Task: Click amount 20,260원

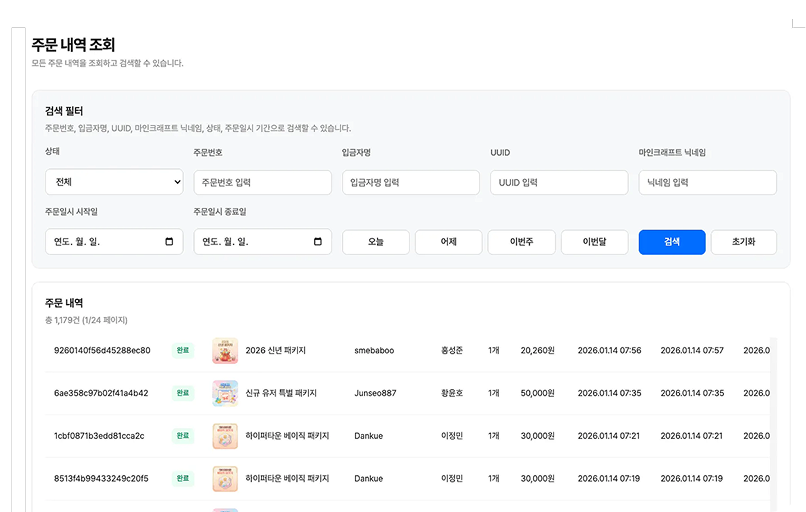Action: (x=538, y=351)
